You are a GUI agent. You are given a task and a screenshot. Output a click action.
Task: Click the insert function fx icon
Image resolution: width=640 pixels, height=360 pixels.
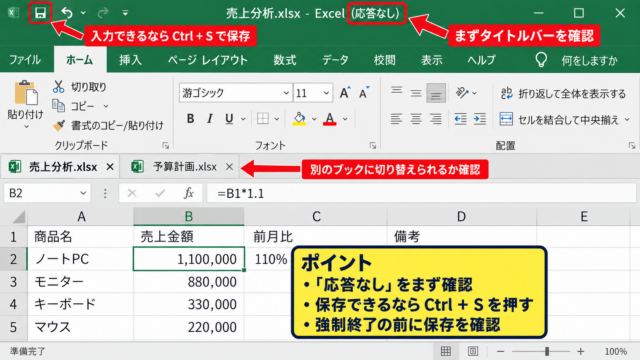point(189,193)
